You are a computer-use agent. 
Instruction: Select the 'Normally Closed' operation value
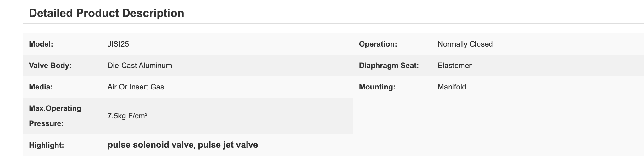tap(465, 44)
